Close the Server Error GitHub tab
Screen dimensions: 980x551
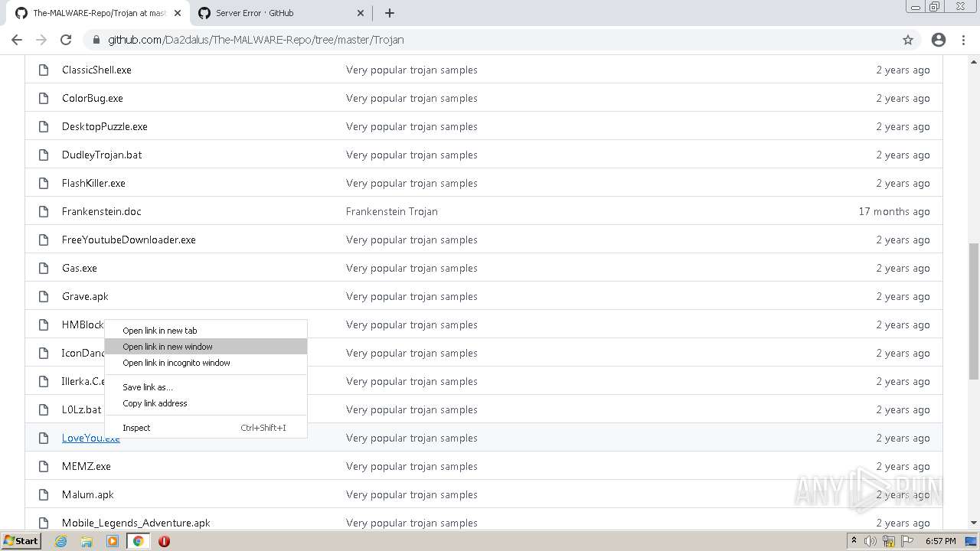click(x=361, y=13)
